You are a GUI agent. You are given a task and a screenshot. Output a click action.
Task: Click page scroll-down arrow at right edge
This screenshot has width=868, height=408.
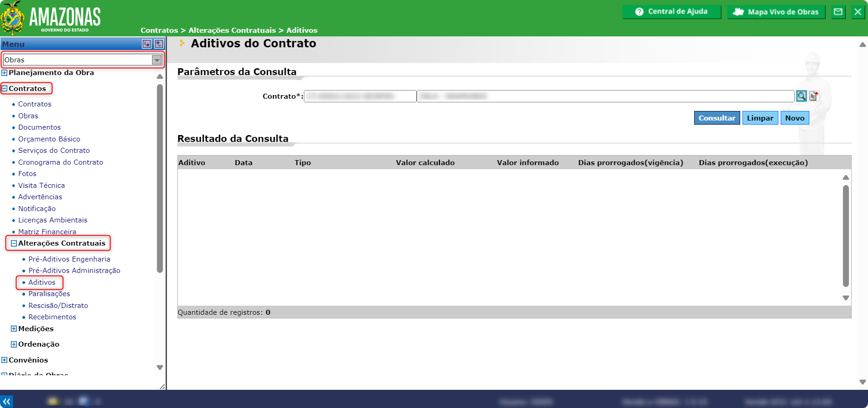point(863,382)
